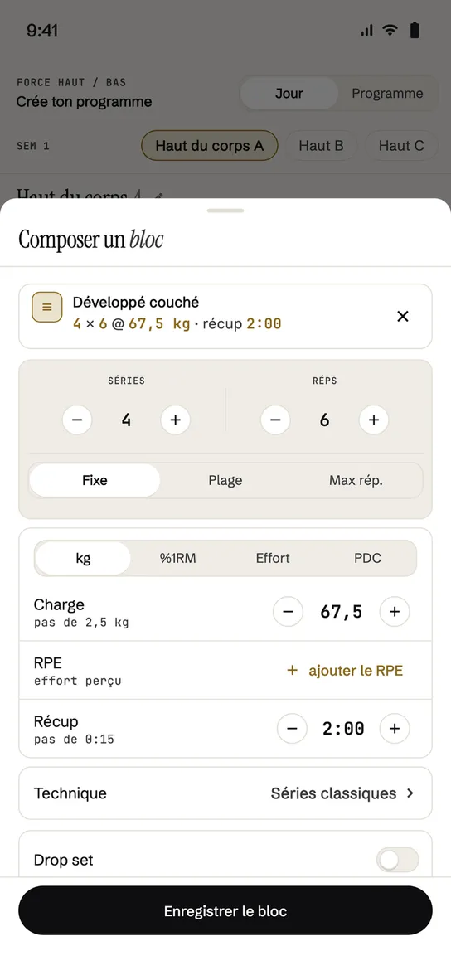The width and height of the screenshot is (451, 980).
Task: Tap the drag handle icon beside Développé couché
Action: coord(47,308)
